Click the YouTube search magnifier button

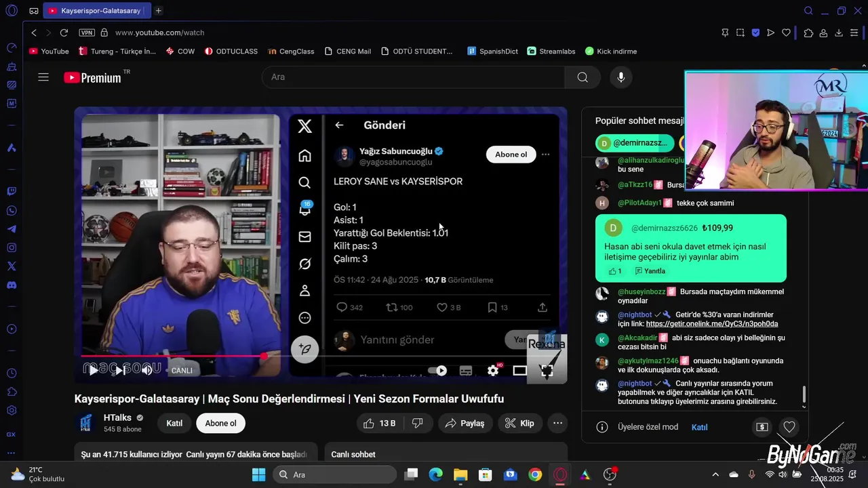[583, 77]
